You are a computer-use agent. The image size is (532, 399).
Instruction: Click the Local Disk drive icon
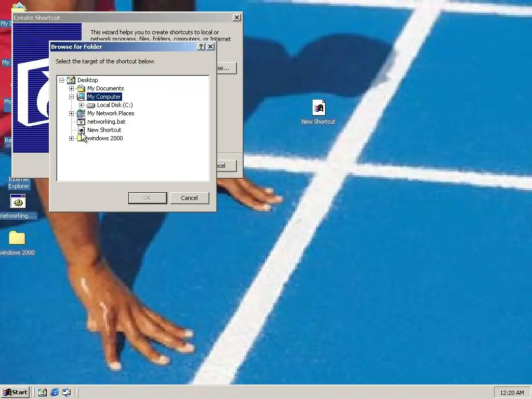point(90,105)
